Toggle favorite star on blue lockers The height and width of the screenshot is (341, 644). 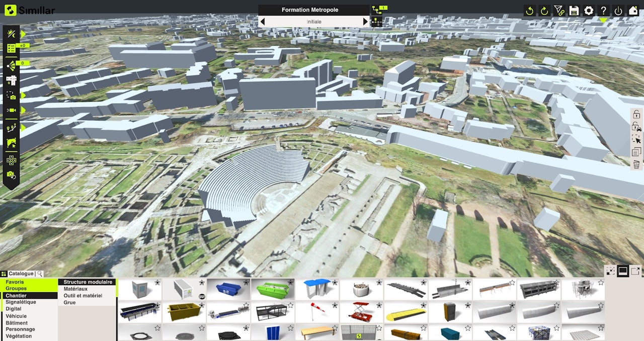(x=290, y=328)
